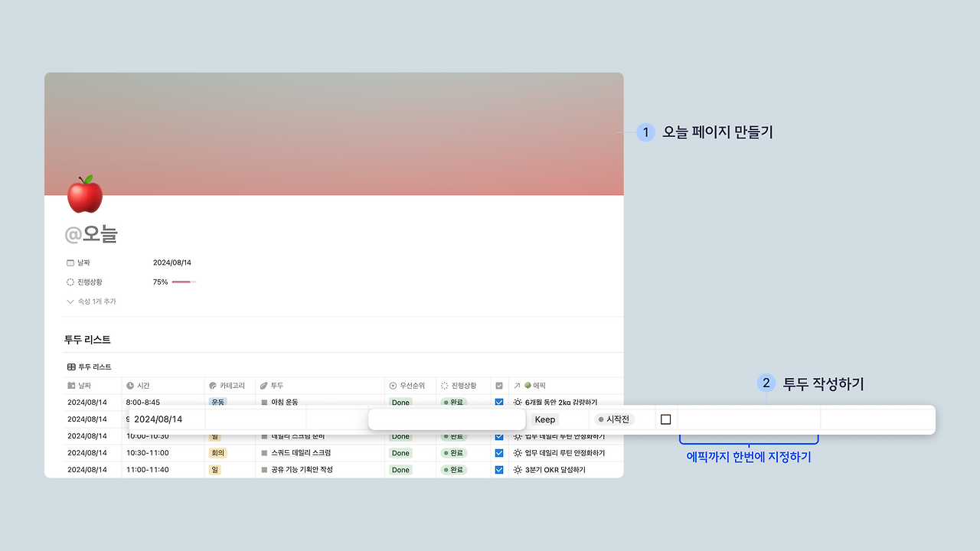This screenshot has height=551, width=980.
Task: Click the tag icon in the 카테고리 header
Action: [x=212, y=385]
